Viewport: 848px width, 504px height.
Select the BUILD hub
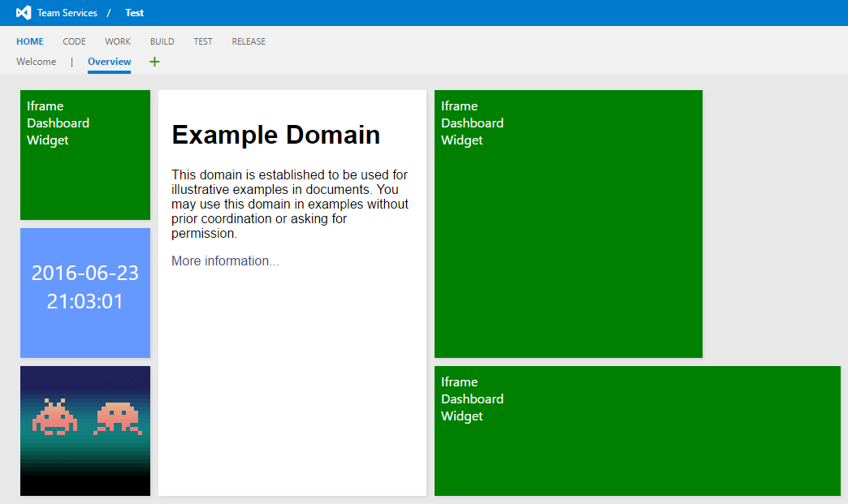(x=162, y=41)
